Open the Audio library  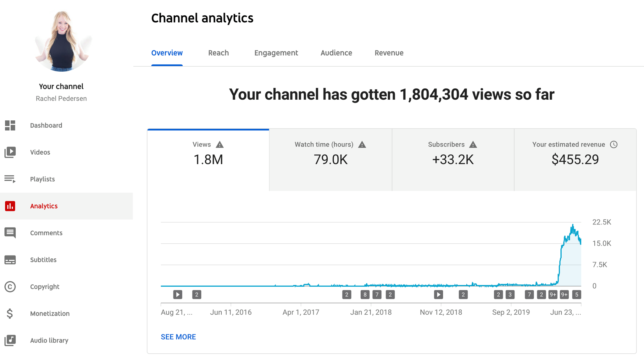coord(49,340)
